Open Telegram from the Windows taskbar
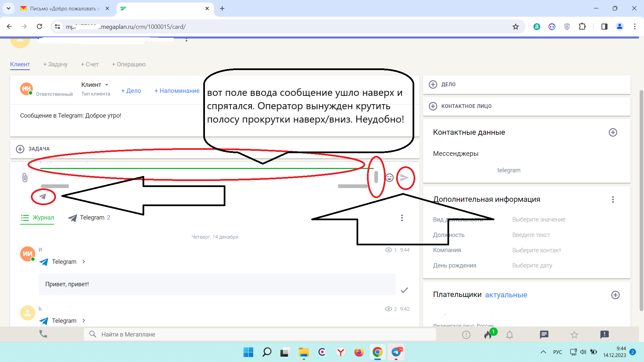Screen dimensions: 644x362 point(396,352)
